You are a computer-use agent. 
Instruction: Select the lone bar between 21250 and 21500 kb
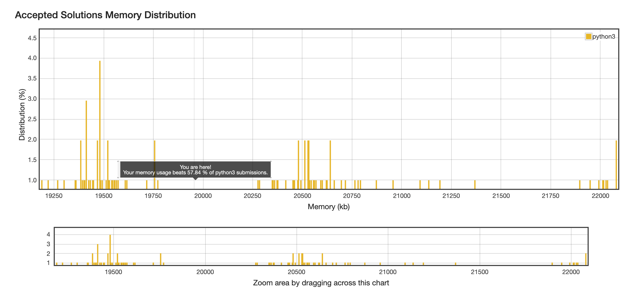[x=475, y=185]
